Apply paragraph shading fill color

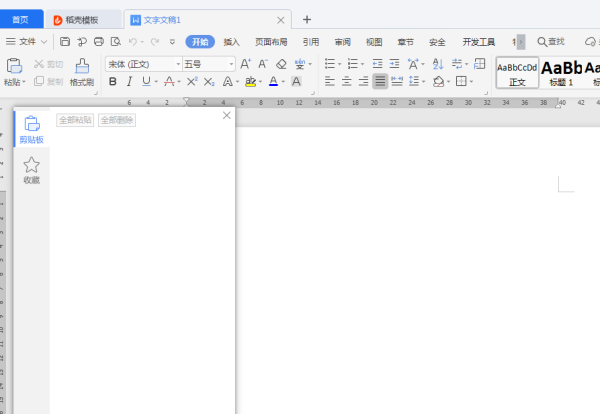[439, 81]
